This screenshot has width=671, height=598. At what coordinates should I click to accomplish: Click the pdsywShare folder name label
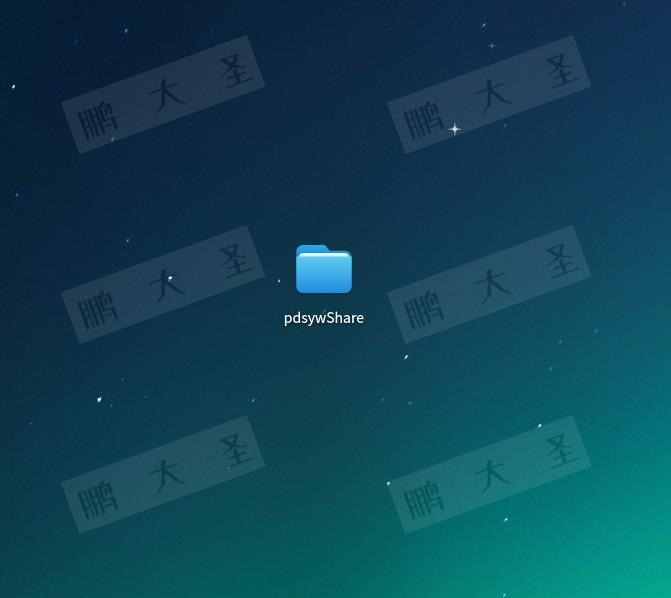324,318
